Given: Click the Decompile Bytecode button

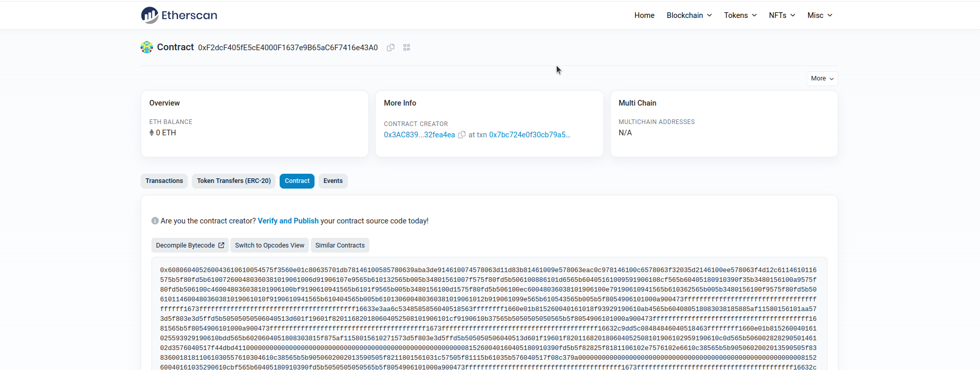Looking at the screenshot, I should (x=190, y=245).
